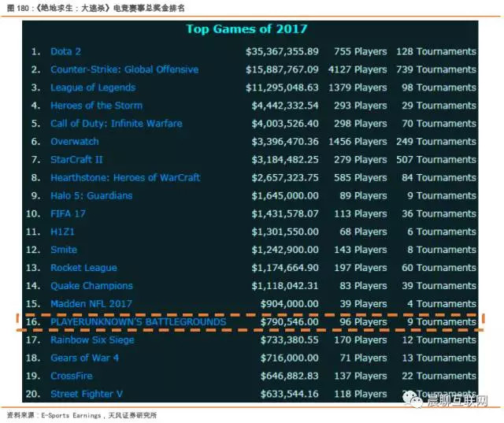504x423 pixels.
Task: Select the $4,442,332.54 prize amount
Action: click(x=285, y=106)
